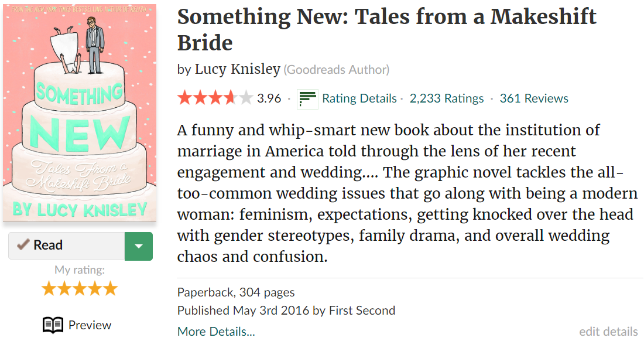
Task: Click the open book Preview icon
Action: pos(53,325)
